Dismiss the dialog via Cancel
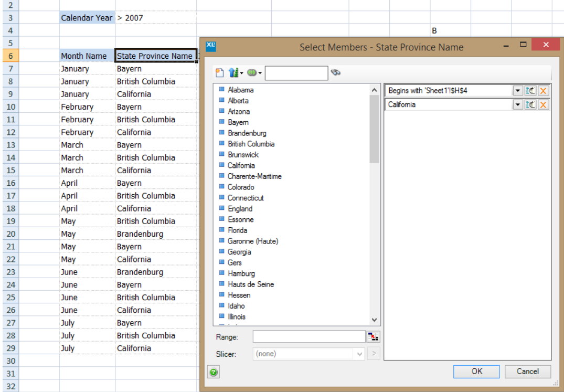 (x=527, y=372)
